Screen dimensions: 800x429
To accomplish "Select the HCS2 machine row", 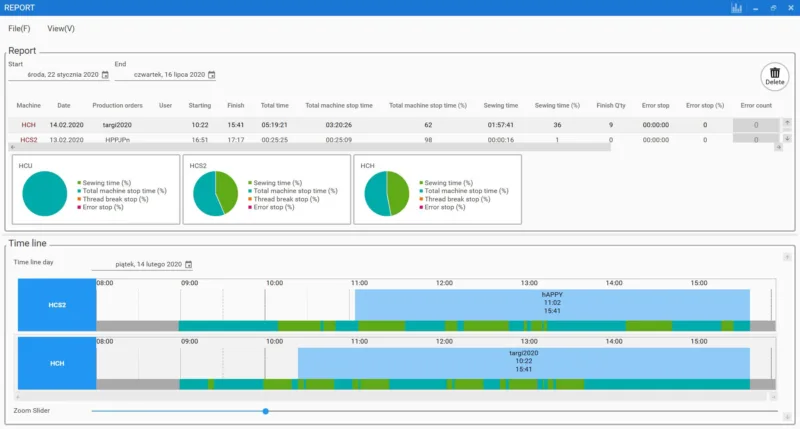I will [x=393, y=139].
